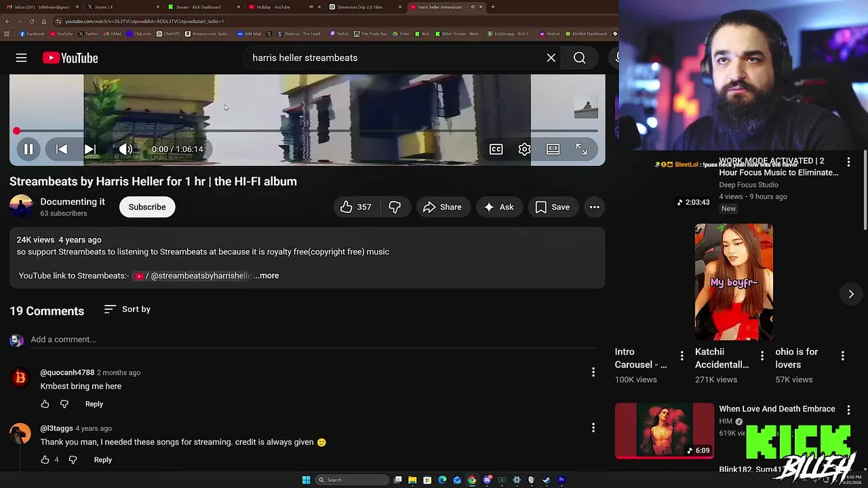Viewport: 868px width, 488px height.
Task: Open the When Love And Death Embrace thumbnail
Action: click(665, 431)
